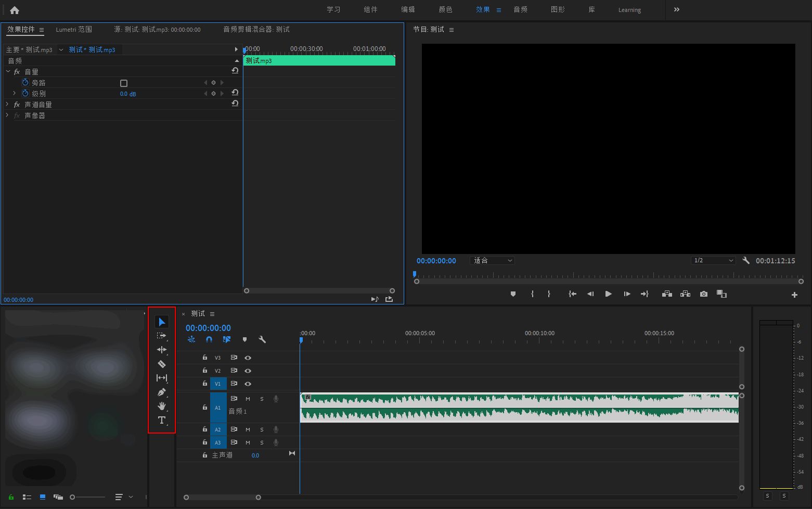The height and width of the screenshot is (509, 812).
Task: Toggle V1 track visibility eye
Action: click(248, 384)
